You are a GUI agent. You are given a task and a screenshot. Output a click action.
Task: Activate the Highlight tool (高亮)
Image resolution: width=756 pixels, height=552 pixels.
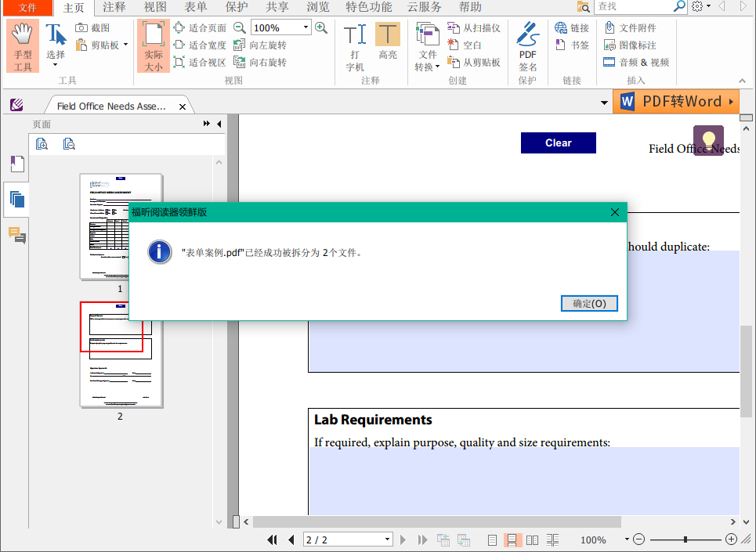[387, 47]
